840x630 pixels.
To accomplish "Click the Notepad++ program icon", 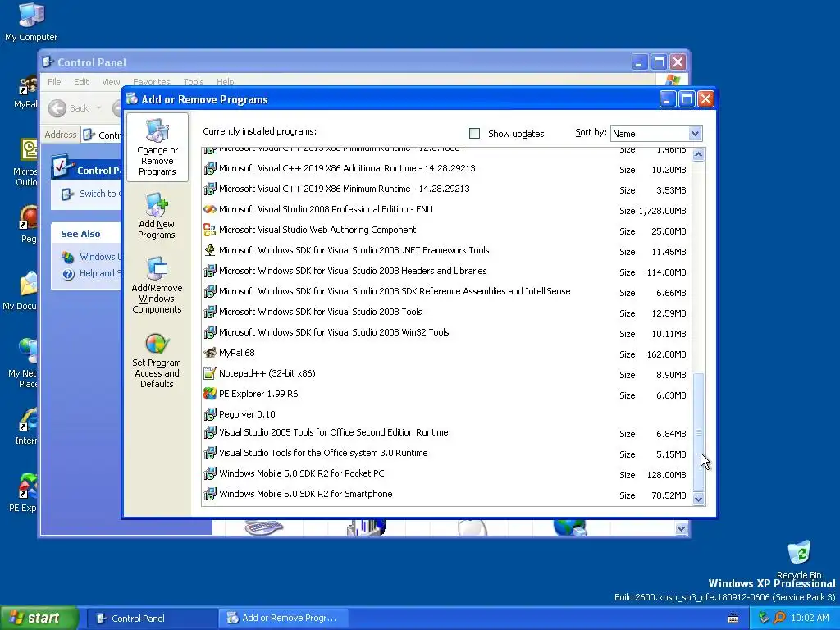I will 210,373.
